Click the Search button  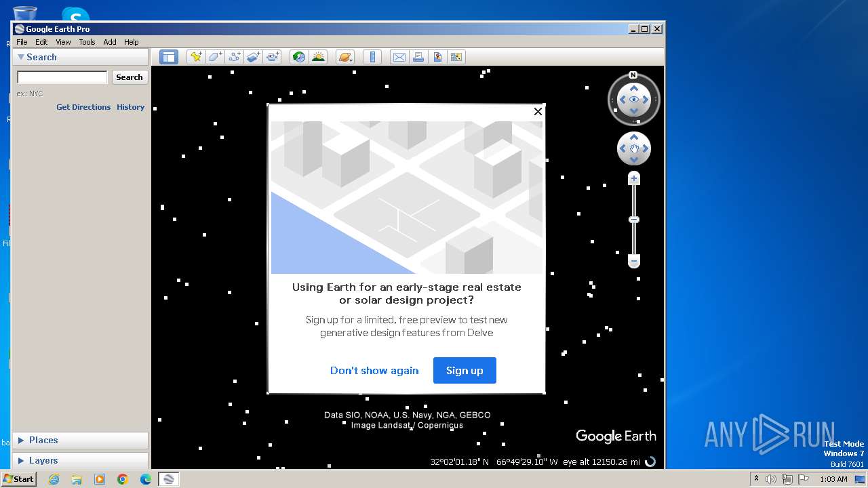[x=130, y=77]
